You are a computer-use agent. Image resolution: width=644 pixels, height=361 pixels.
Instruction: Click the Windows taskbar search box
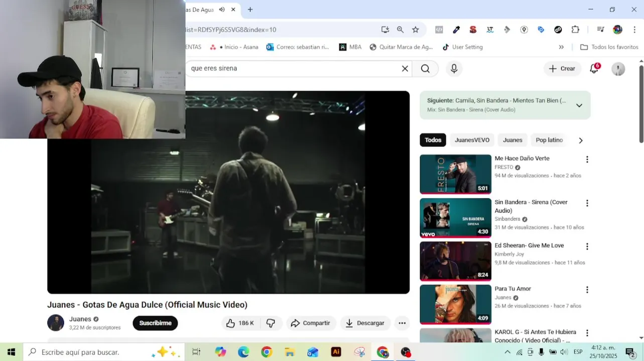[x=104, y=352]
